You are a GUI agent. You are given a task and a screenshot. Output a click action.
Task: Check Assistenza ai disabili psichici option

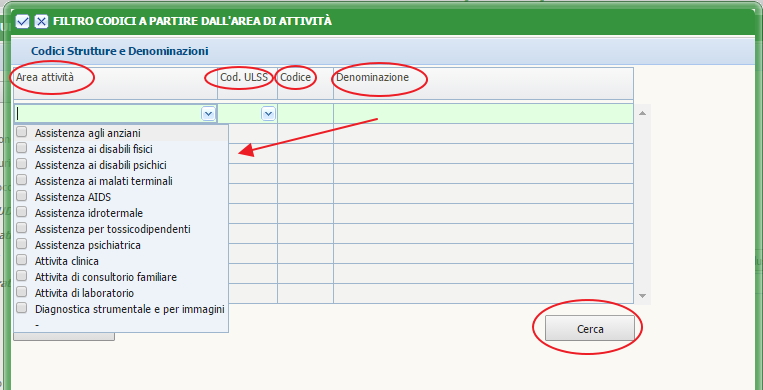21,164
